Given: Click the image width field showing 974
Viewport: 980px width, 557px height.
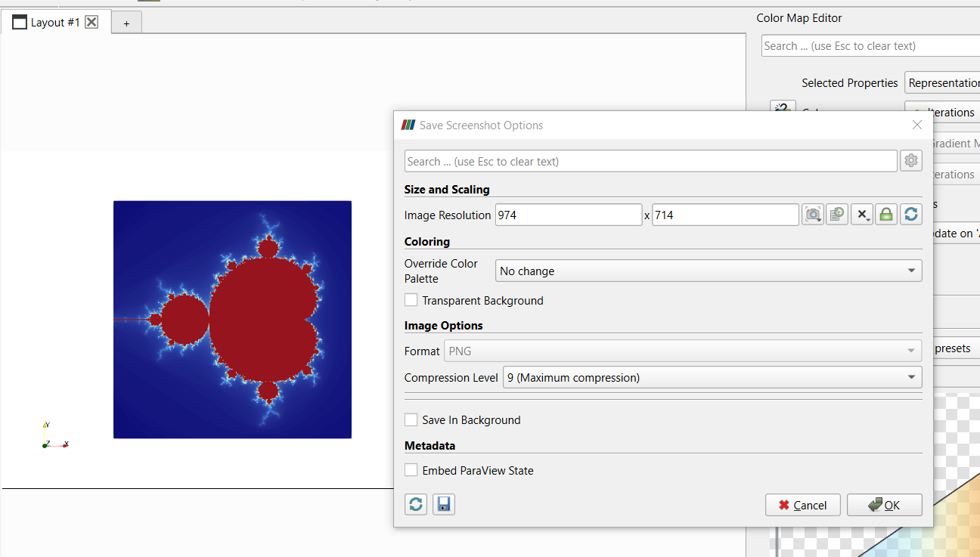Looking at the screenshot, I should point(568,215).
